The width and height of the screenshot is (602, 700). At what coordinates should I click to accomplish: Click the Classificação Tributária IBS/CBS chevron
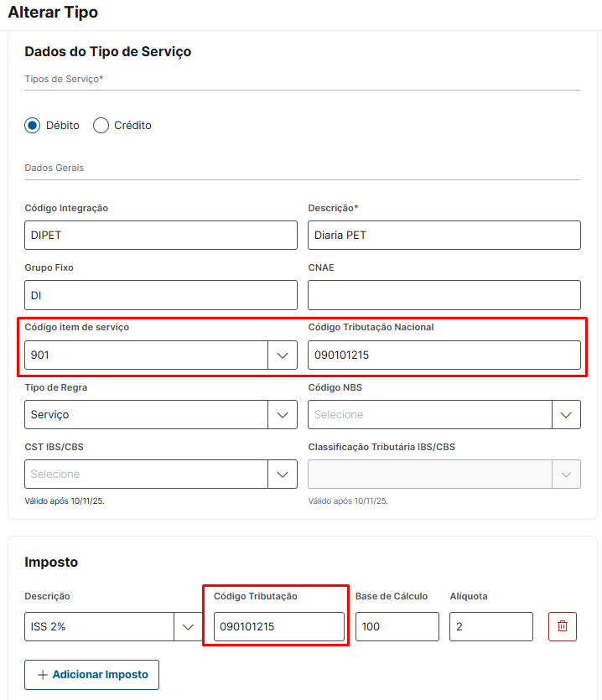pos(566,474)
